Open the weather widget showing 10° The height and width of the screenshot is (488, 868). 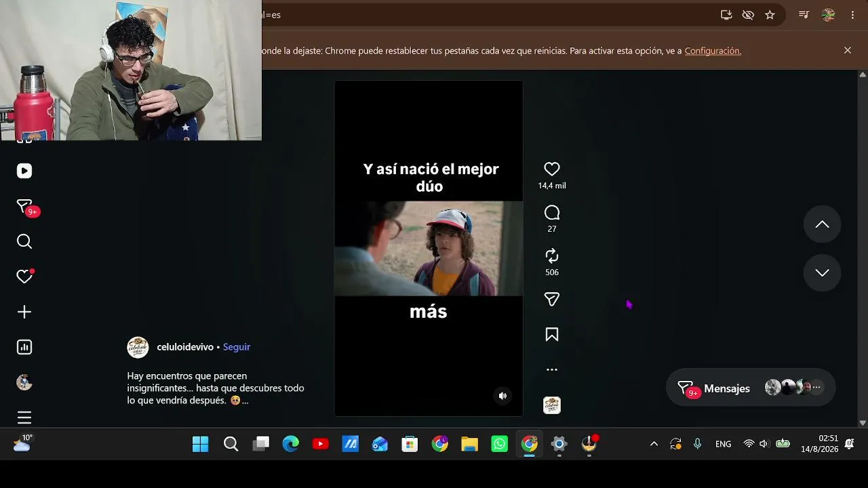[x=22, y=444]
